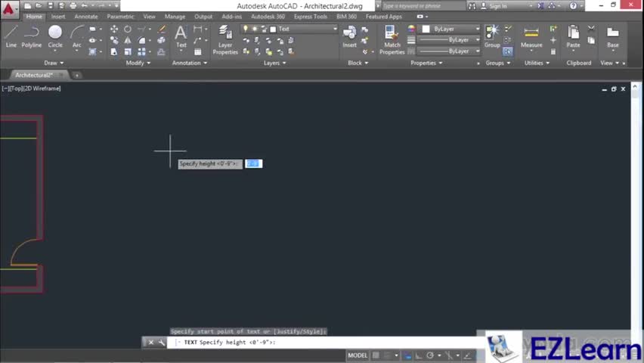Click the Table tool icon
The height and width of the screenshot is (363, 644).
[198, 51]
